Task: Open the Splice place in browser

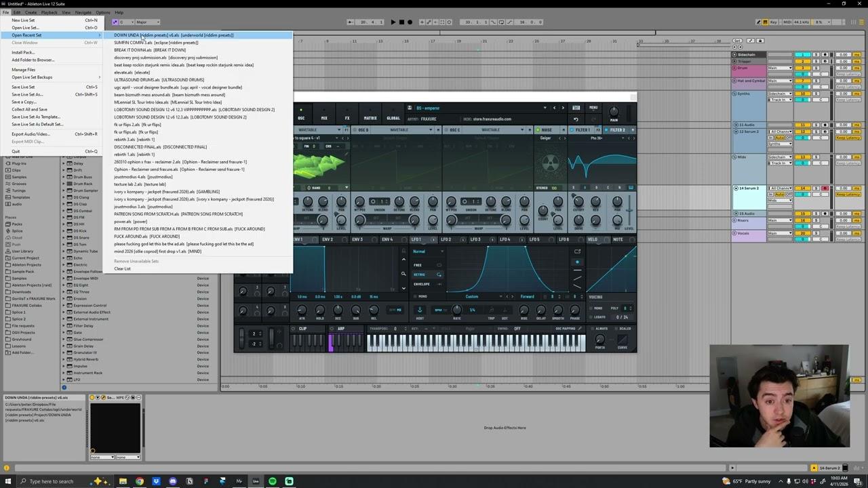Action: pyautogui.click(x=17, y=230)
